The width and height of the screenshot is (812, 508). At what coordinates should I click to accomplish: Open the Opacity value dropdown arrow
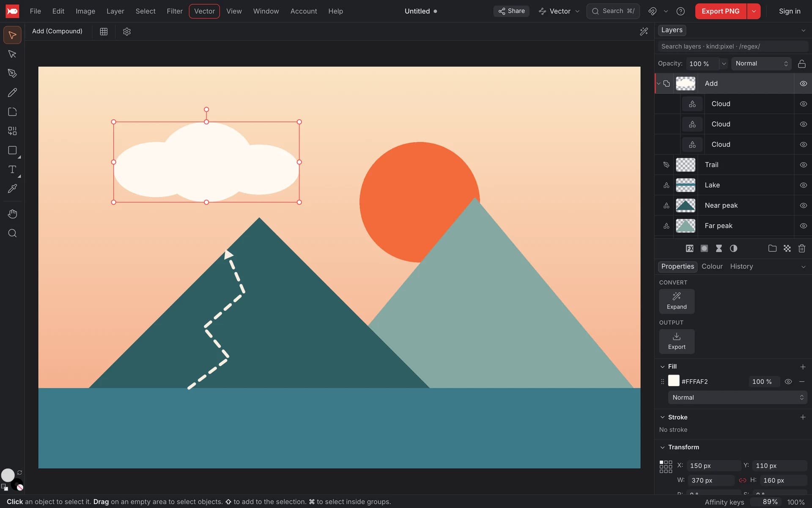click(x=724, y=63)
